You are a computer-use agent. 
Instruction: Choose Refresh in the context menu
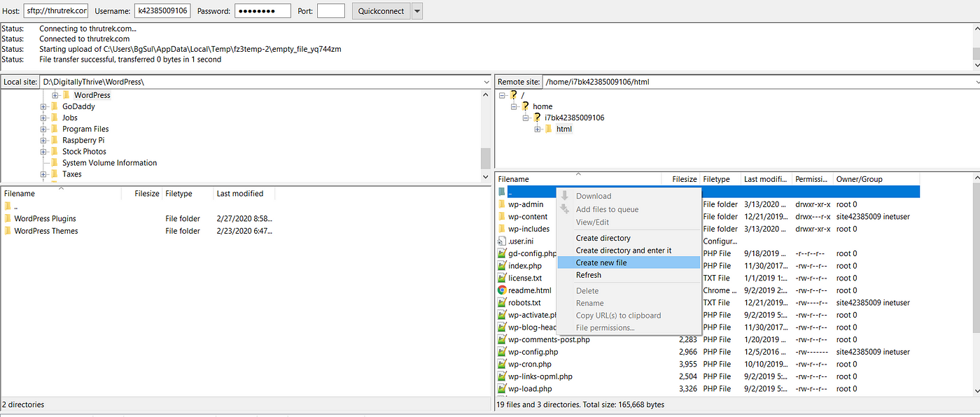(x=588, y=275)
